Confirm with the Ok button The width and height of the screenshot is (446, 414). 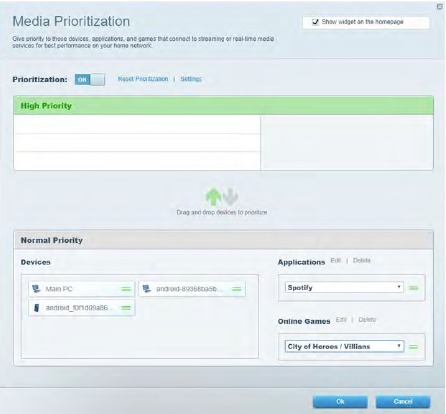point(340,402)
